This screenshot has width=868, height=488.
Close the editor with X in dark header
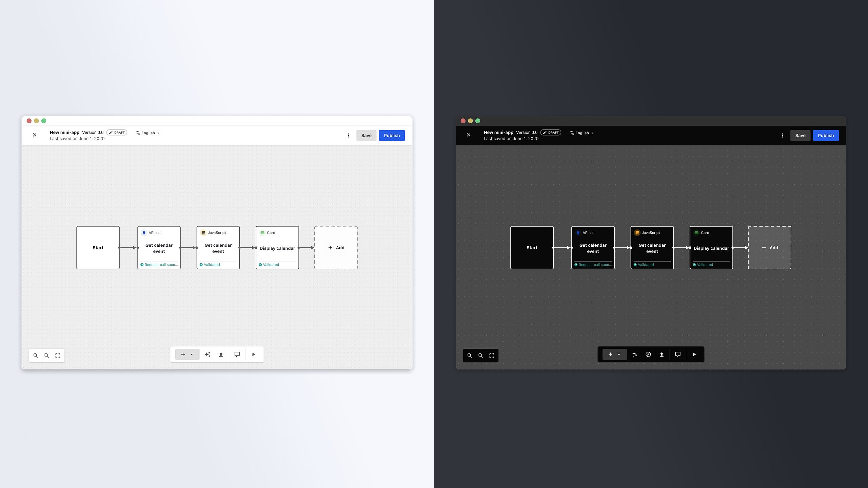click(x=469, y=135)
